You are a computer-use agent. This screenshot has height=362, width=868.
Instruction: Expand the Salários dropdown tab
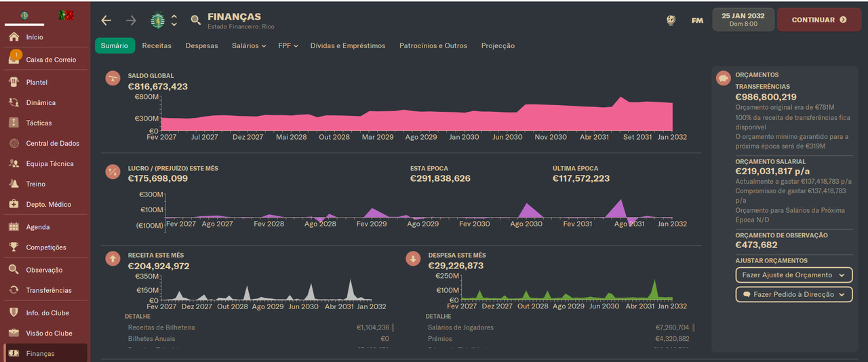pyautogui.click(x=250, y=45)
